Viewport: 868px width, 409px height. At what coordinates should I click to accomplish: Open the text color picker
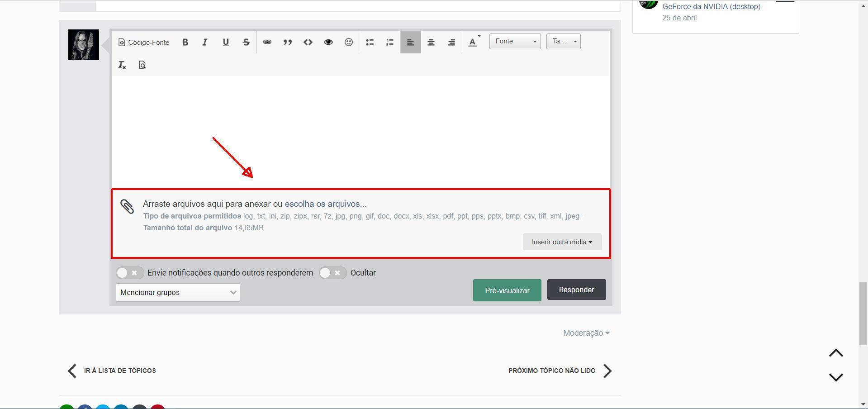click(474, 42)
